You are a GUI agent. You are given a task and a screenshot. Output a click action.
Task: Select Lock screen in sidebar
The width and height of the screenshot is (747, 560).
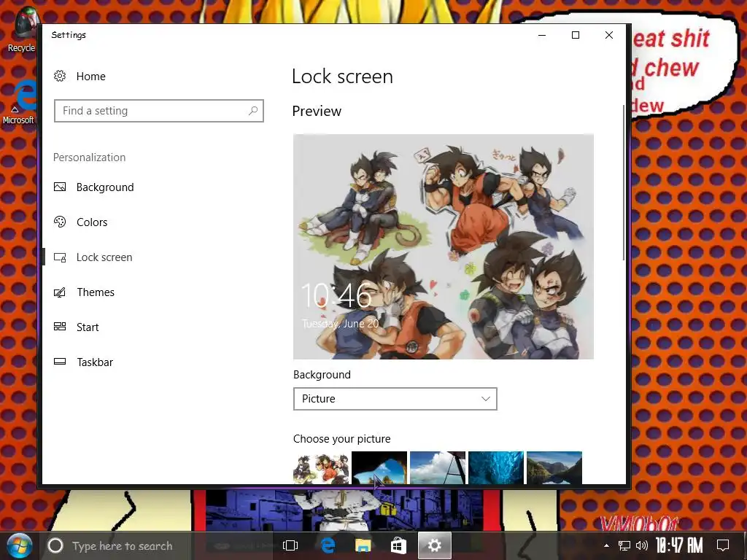104,257
